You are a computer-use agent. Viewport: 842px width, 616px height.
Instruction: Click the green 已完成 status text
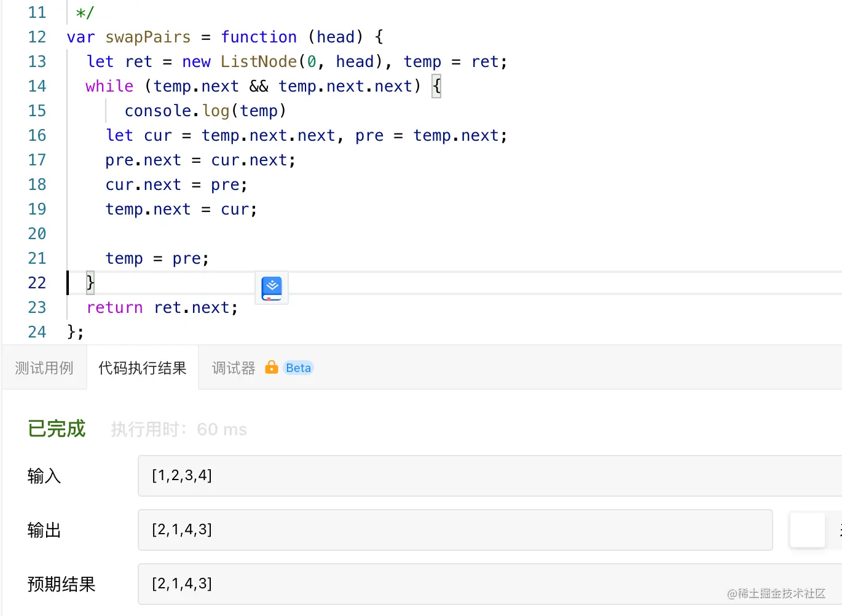pos(57,429)
